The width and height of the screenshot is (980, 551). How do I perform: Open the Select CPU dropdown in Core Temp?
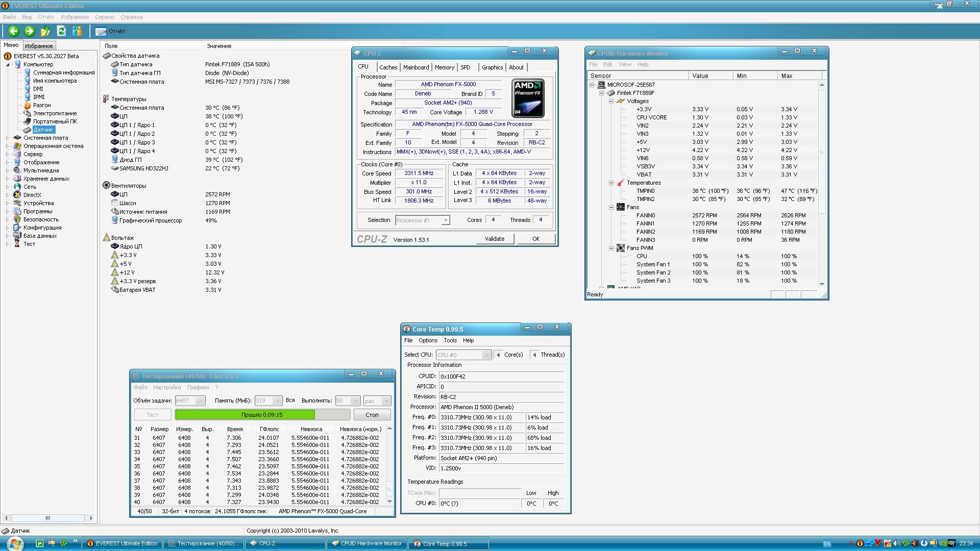click(x=463, y=355)
